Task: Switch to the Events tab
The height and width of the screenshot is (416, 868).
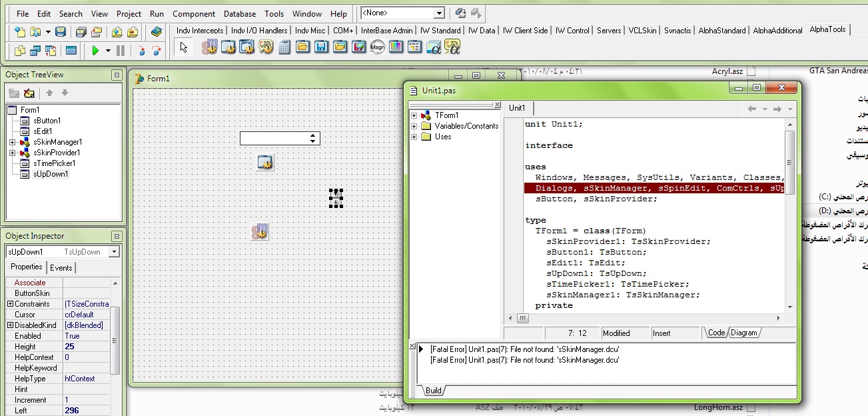Action: [61, 267]
